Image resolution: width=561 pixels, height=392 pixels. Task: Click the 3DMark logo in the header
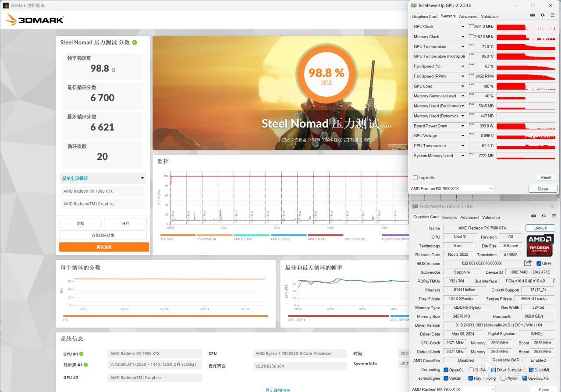(35, 20)
